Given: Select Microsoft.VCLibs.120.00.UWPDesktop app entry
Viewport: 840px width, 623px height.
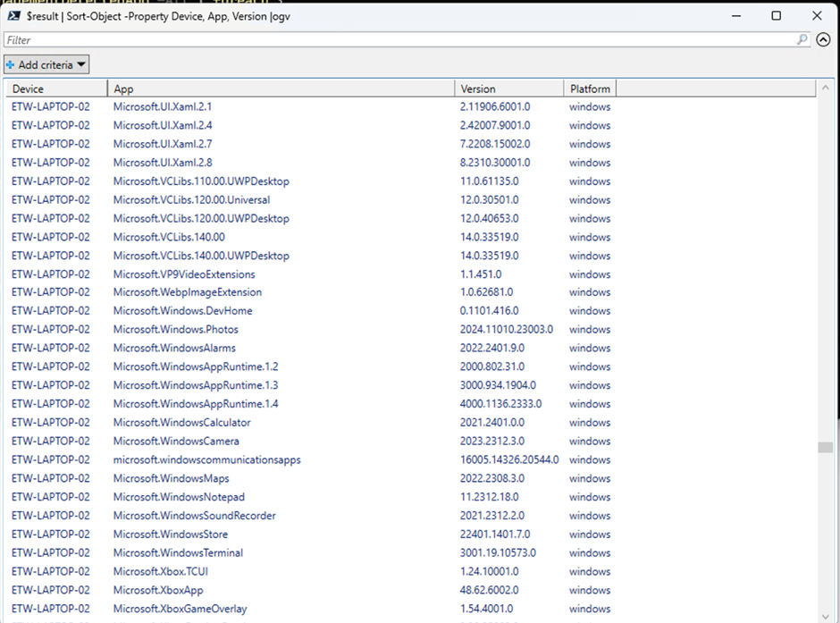Looking at the screenshot, I should pos(201,219).
